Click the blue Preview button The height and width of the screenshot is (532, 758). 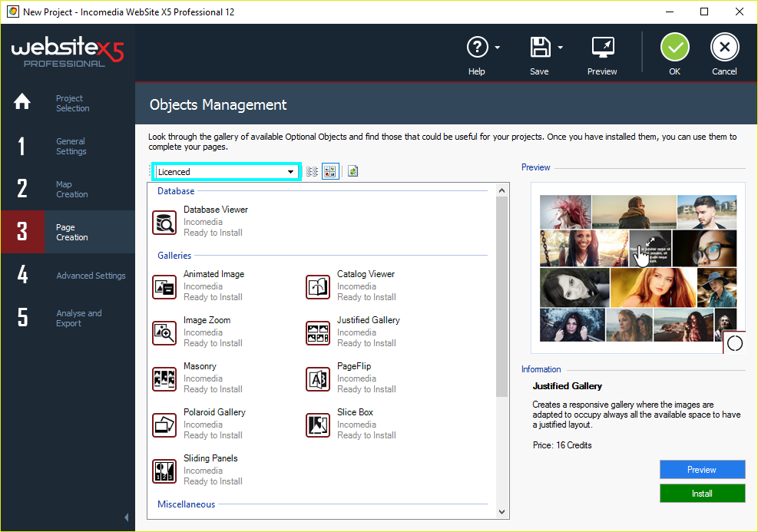click(x=702, y=470)
